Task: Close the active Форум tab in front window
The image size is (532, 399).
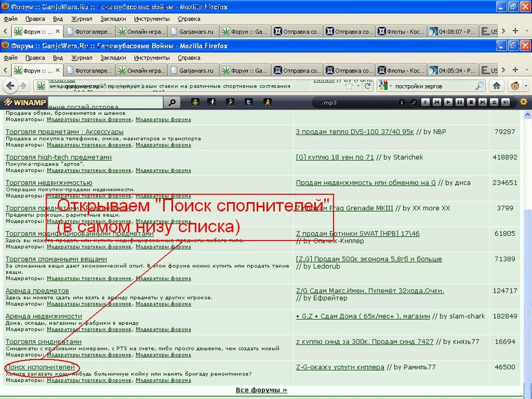Action: point(58,70)
